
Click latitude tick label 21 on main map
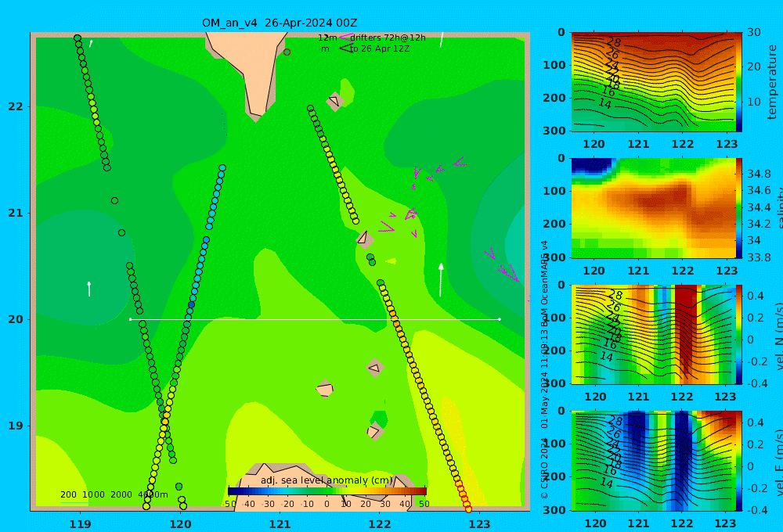(16, 213)
